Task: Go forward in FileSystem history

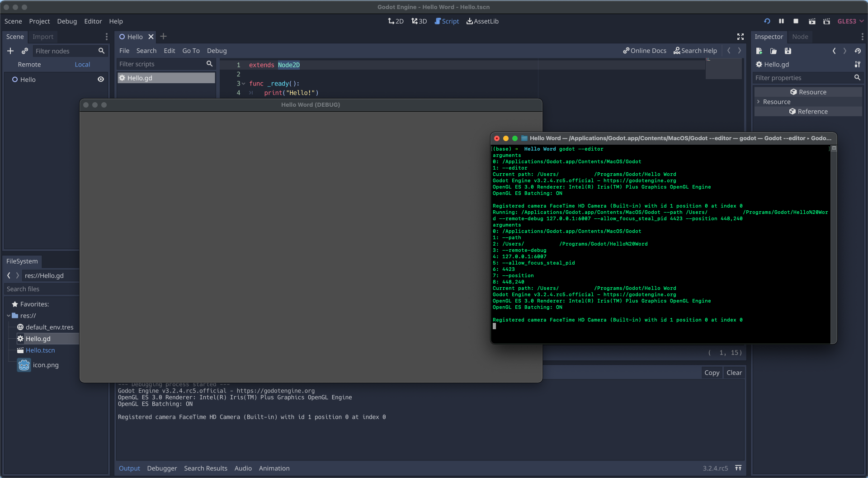Action: (x=18, y=275)
